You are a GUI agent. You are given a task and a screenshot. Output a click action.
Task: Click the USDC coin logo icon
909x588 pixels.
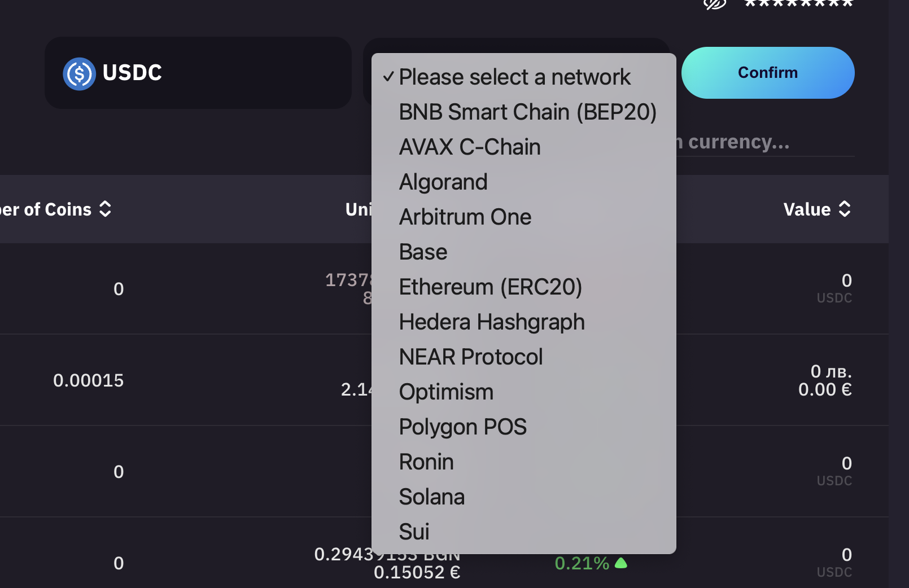(x=79, y=74)
